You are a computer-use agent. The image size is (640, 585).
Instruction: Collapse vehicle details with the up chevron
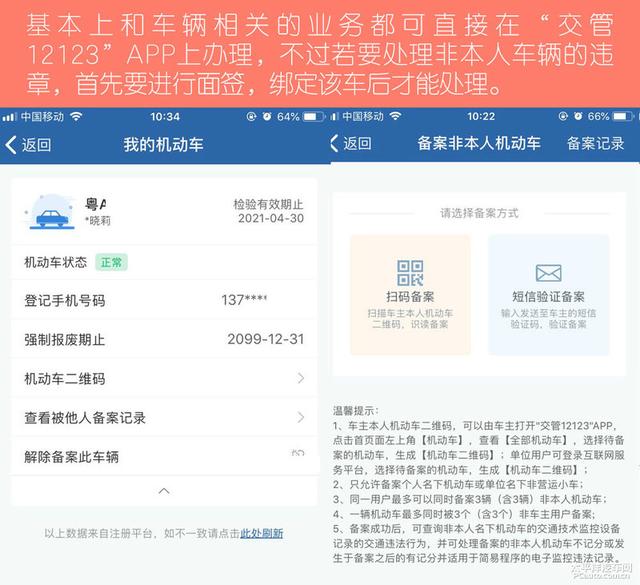pos(164,491)
